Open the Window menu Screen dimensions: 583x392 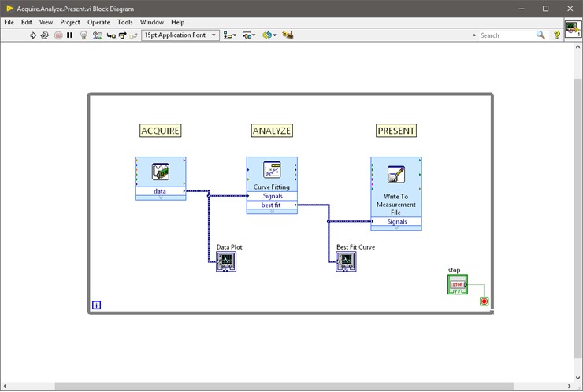tap(152, 22)
